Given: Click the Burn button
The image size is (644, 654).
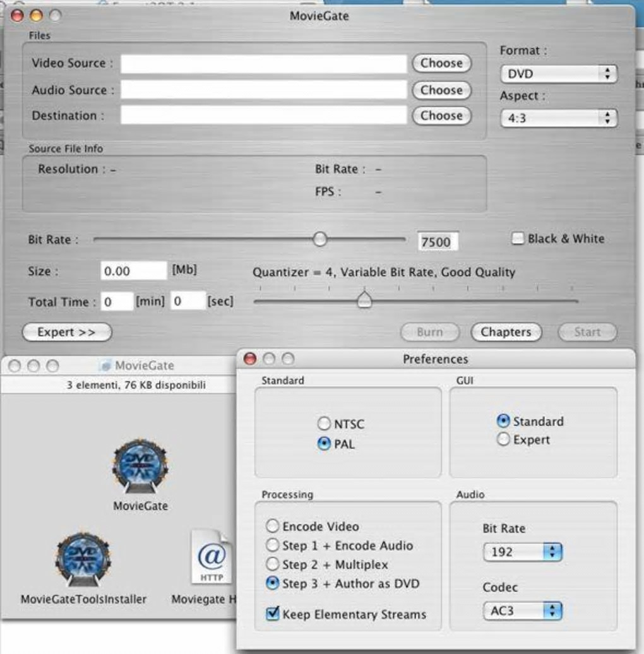Looking at the screenshot, I should [x=429, y=332].
